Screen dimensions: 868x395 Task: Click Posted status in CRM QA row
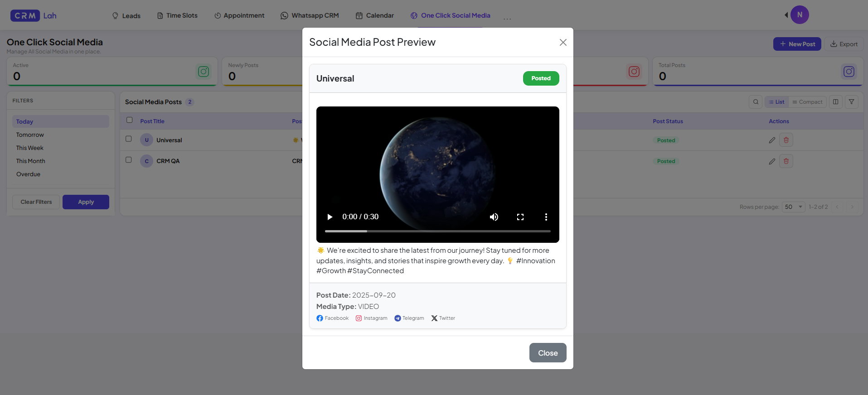coord(666,161)
